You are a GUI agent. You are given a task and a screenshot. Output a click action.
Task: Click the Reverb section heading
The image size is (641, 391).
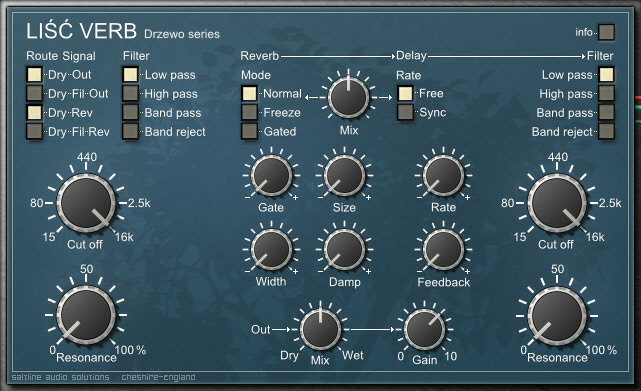[x=260, y=56]
